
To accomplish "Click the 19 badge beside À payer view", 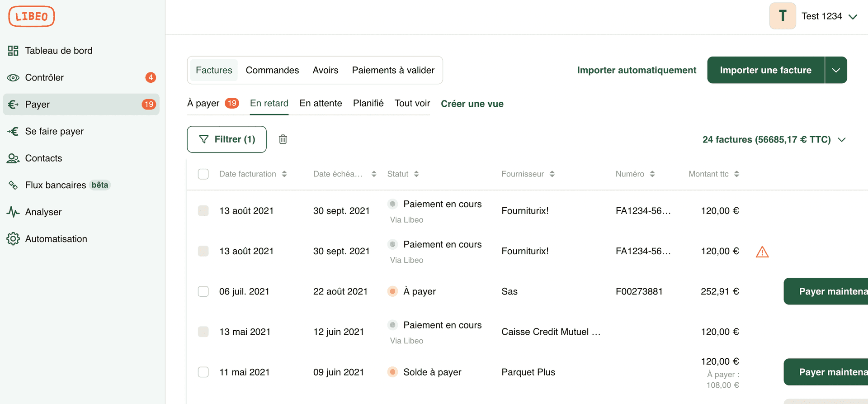I will (x=232, y=103).
